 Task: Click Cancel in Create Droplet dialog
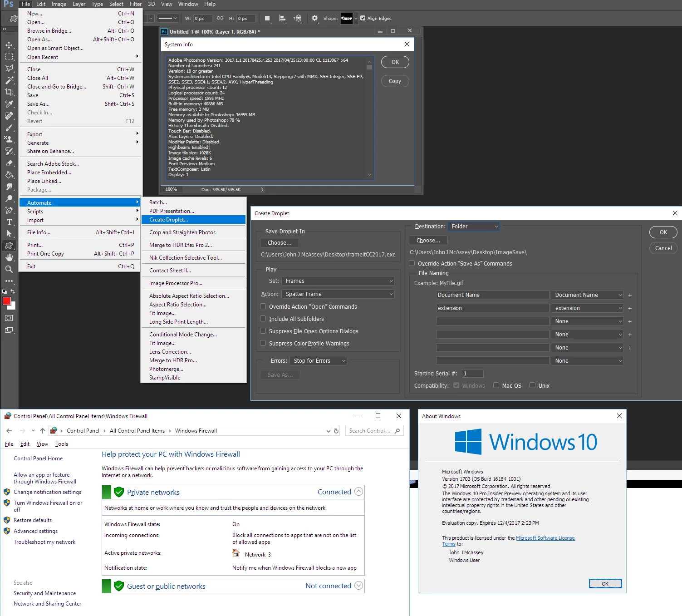[x=663, y=248]
